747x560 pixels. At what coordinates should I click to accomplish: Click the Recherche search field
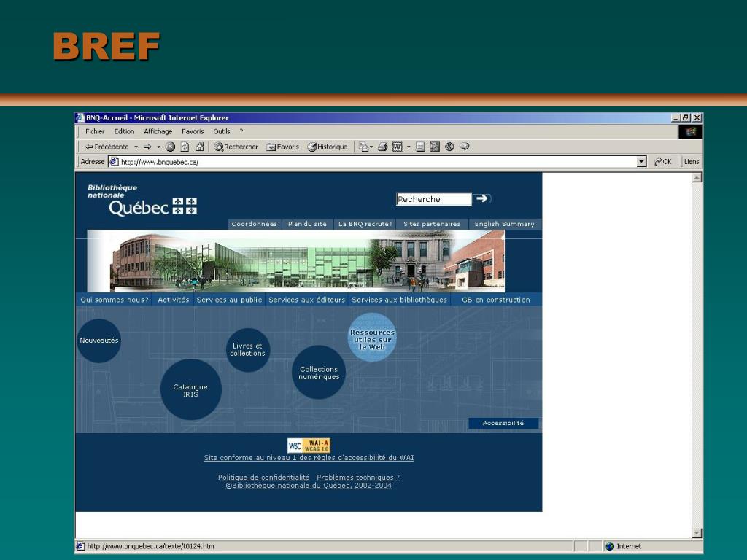tap(433, 199)
